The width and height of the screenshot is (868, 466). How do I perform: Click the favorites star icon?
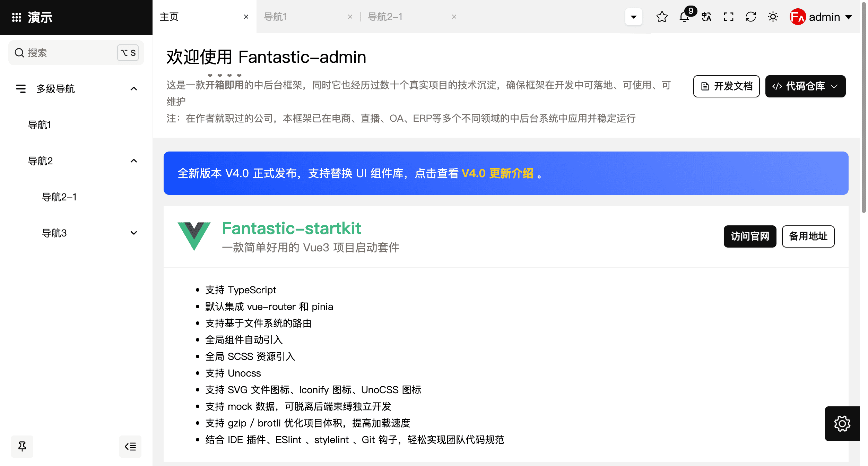point(662,17)
